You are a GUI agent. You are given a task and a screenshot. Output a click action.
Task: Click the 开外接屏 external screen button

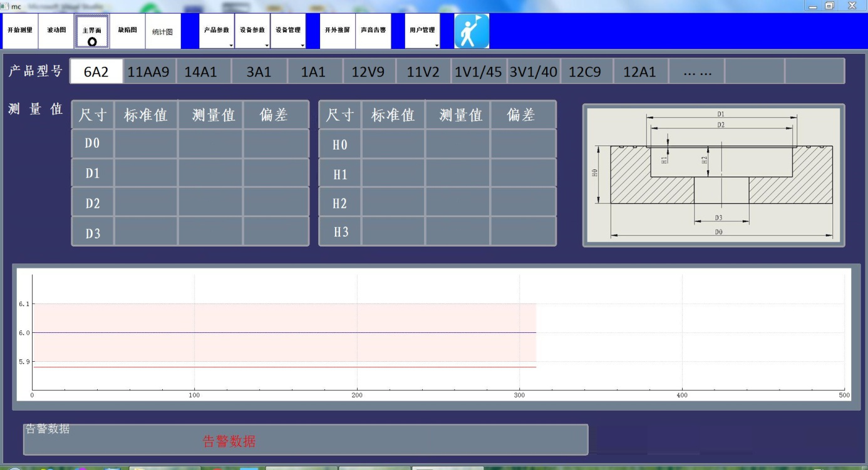(338, 31)
